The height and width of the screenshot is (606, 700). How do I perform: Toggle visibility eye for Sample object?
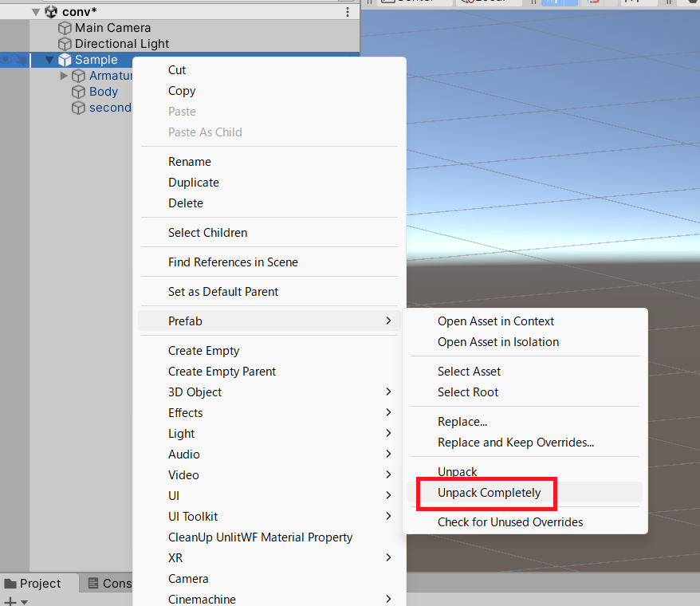[x=6, y=60]
